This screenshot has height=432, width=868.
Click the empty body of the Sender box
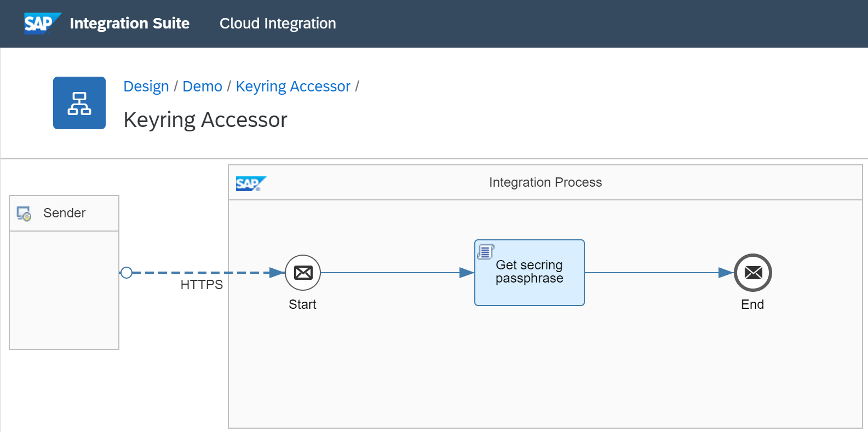tap(64, 290)
